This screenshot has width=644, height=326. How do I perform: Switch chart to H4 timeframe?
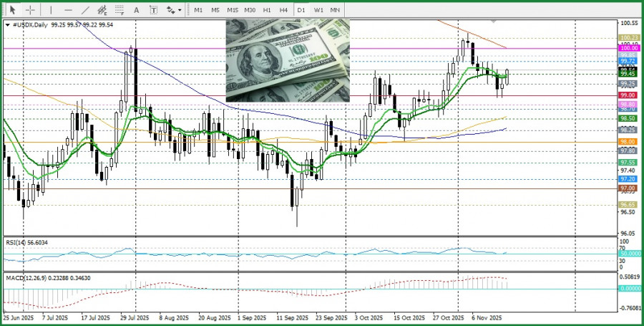(283, 10)
